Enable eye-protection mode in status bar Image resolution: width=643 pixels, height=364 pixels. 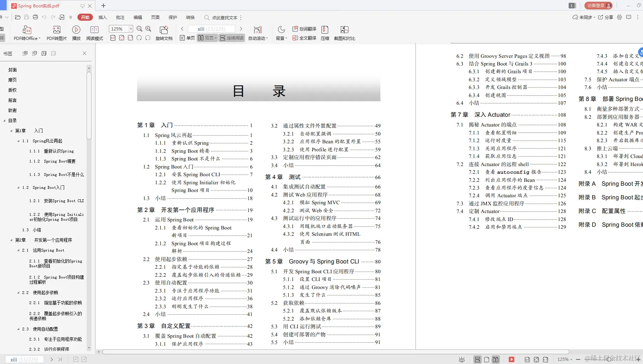click(461, 359)
